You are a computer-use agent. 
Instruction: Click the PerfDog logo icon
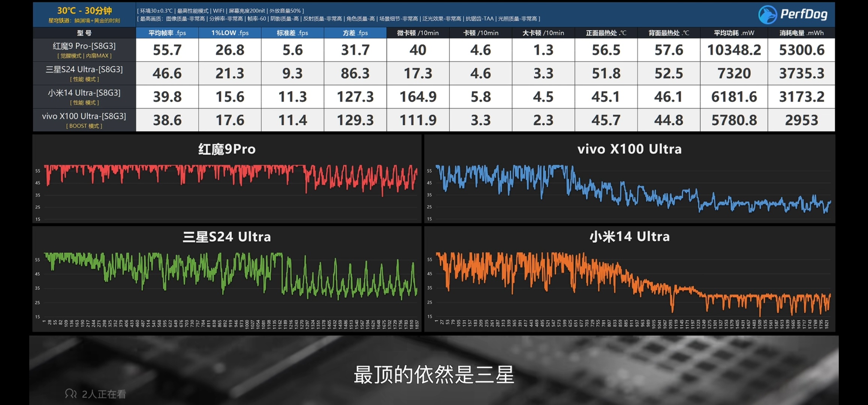[x=767, y=15]
